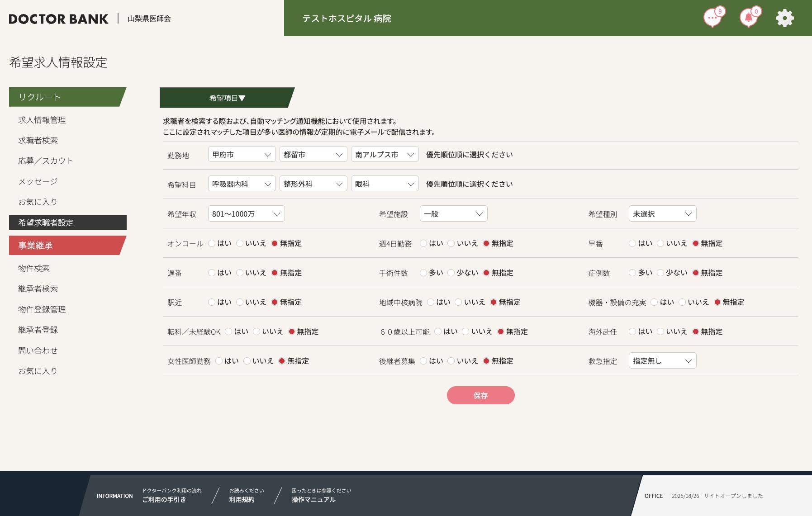812x516 pixels.
Task: Select 多い for 手術件数
Action: pyautogui.click(x=423, y=273)
